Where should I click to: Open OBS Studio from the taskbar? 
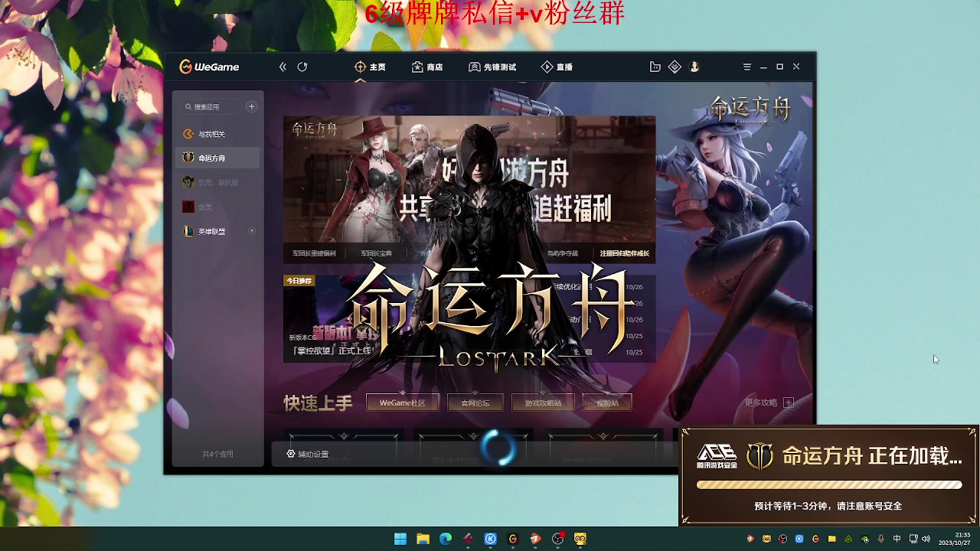pyautogui.click(x=558, y=539)
